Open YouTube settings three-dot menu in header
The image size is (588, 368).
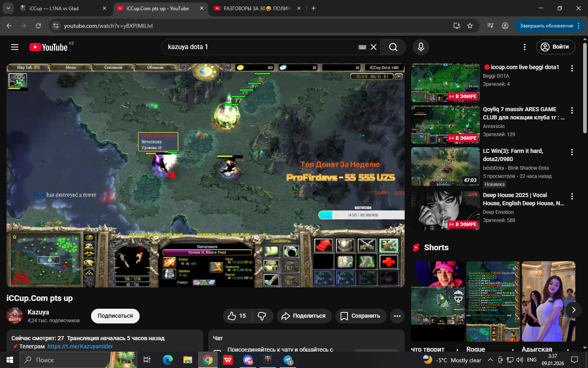tap(525, 47)
